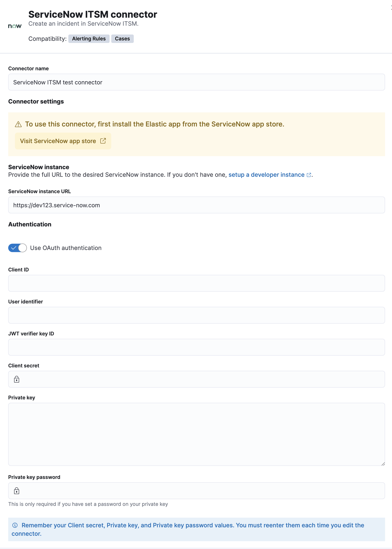Select the User identifier input

(196, 315)
